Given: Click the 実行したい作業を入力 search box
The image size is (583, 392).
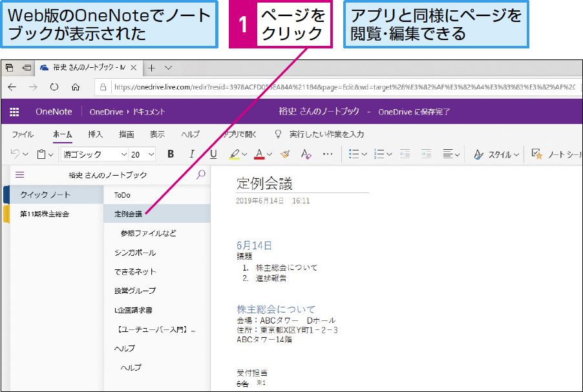Looking at the screenshot, I should 326,134.
